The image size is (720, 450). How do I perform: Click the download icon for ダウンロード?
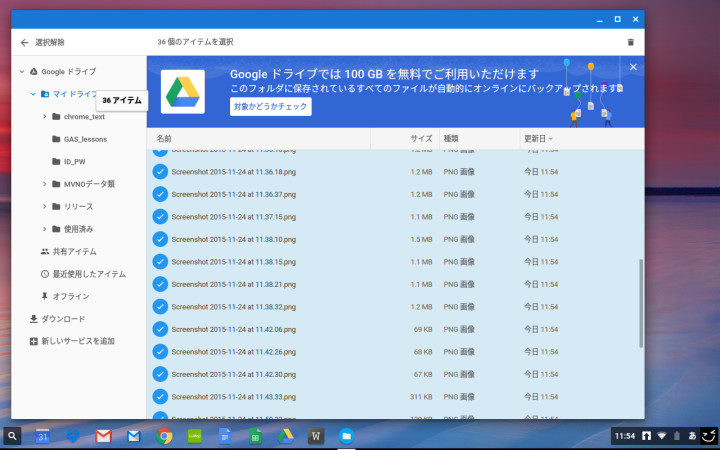(x=34, y=319)
